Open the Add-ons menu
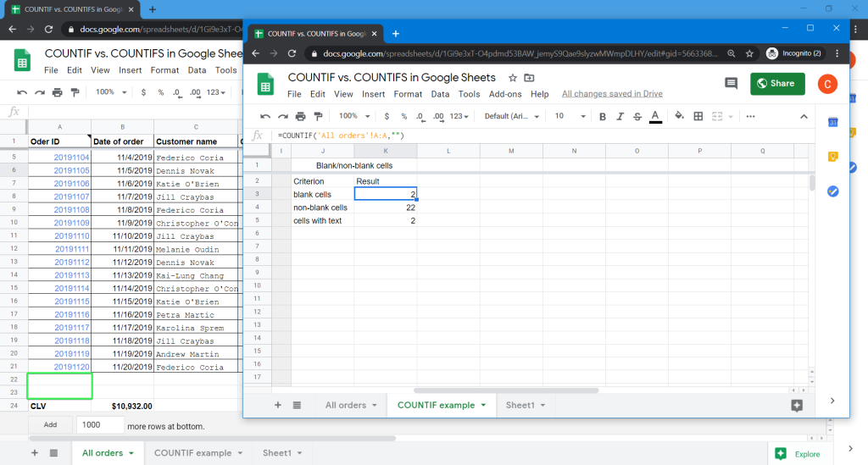 [x=505, y=94]
